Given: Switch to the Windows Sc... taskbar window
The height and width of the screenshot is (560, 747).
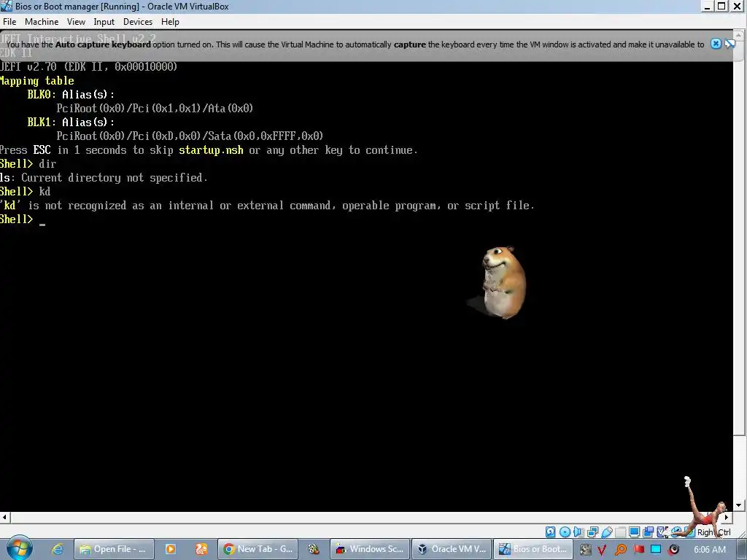Looking at the screenshot, I should tap(370, 549).
